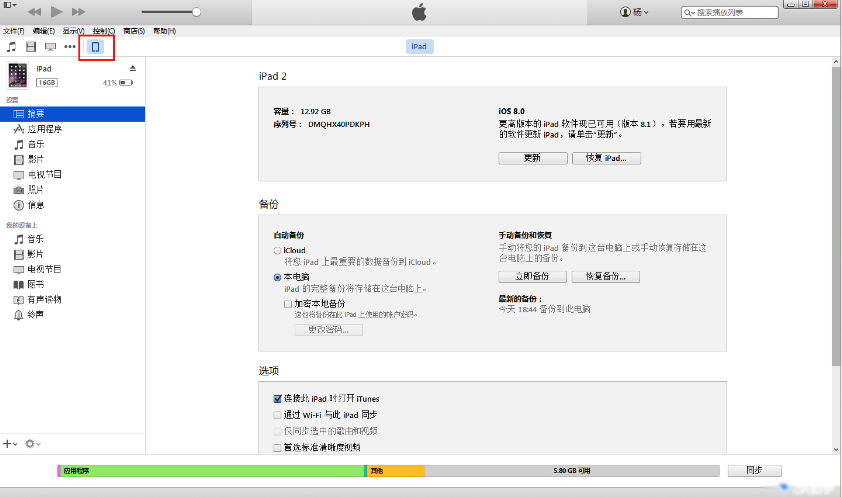Eject the iPad using the eject icon

pos(132,68)
